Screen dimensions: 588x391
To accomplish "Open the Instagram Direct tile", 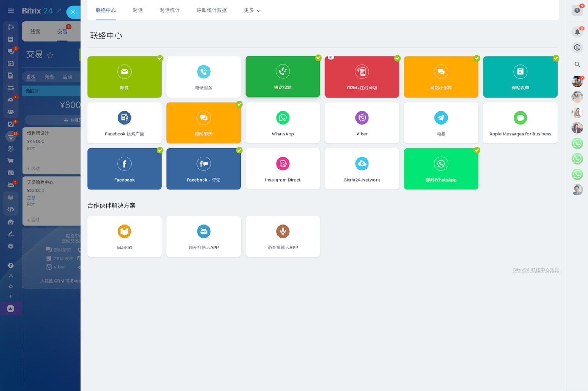I will pos(283,169).
